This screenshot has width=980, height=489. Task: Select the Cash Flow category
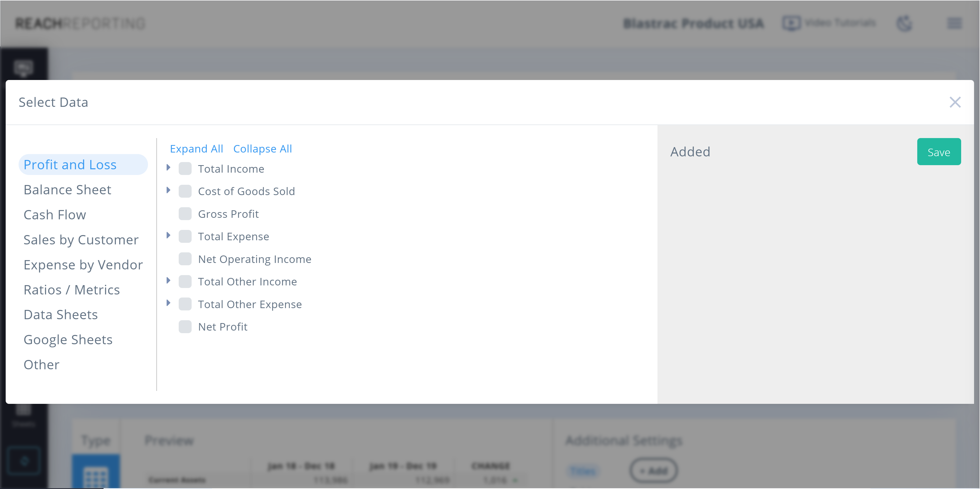click(55, 214)
